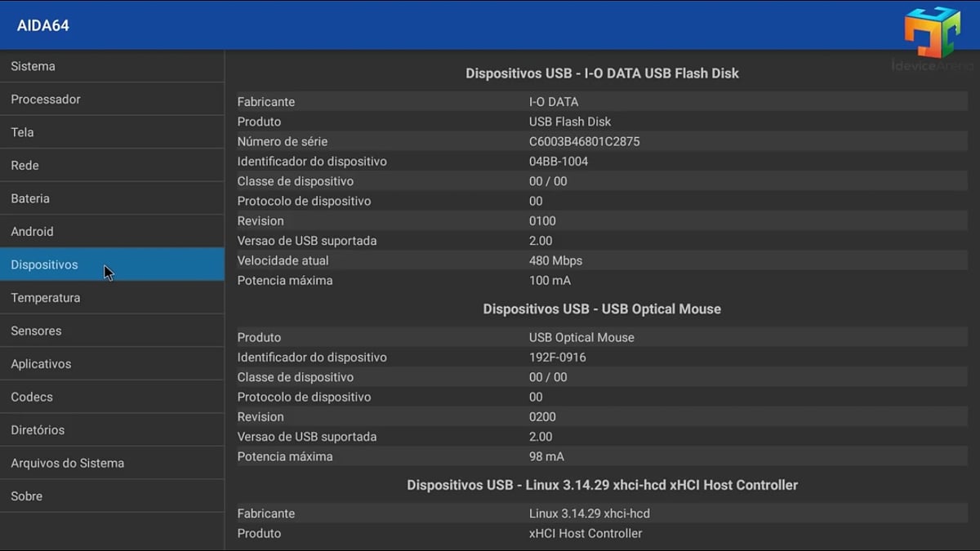The width and height of the screenshot is (980, 551).
Task: Click the USB Optical Mouse section header
Action: pyautogui.click(x=602, y=309)
